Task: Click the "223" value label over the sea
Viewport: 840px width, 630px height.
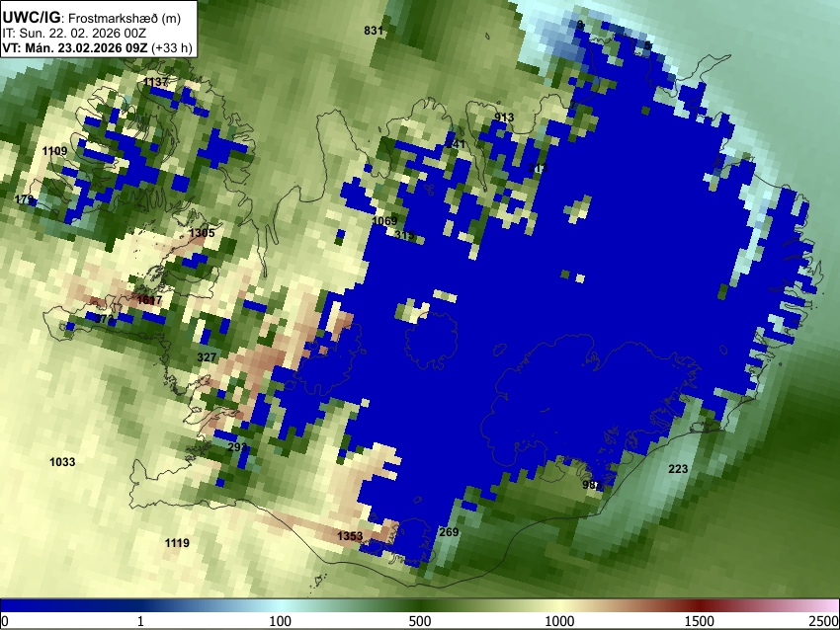Action: coord(678,469)
